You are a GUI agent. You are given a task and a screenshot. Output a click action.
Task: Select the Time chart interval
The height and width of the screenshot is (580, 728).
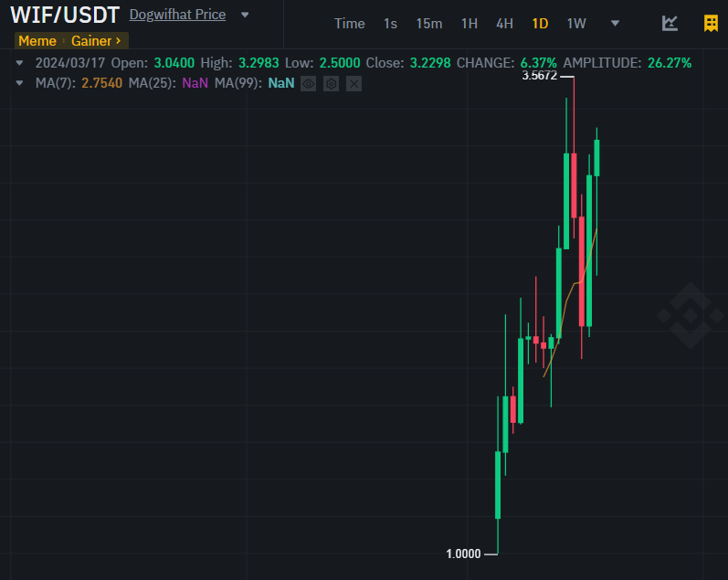tap(350, 24)
